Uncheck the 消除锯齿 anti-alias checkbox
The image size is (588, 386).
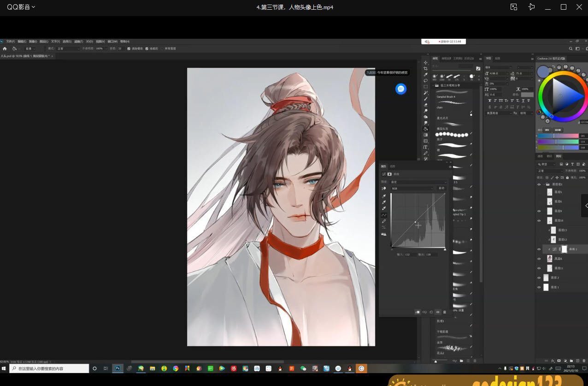tap(129, 48)
